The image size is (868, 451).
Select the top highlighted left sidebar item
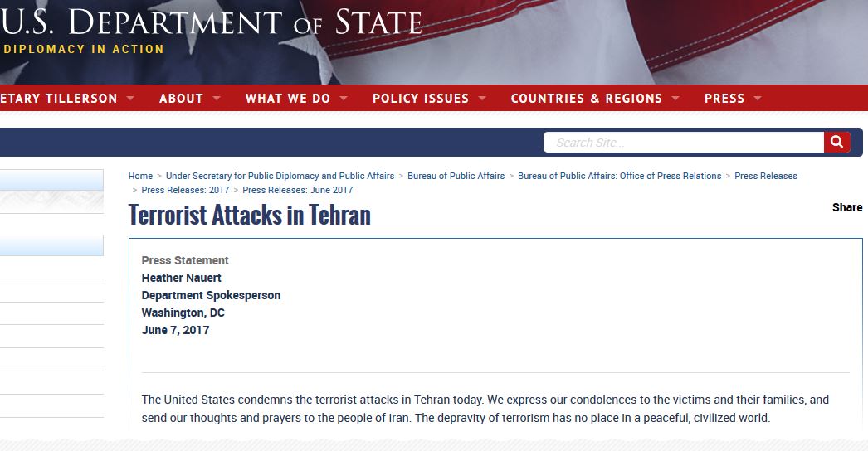pyautogui.click(x=51, y=181)
